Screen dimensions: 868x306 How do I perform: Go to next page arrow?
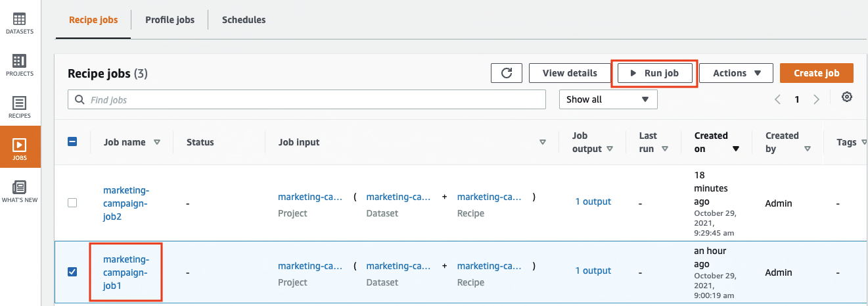point(817,99)
